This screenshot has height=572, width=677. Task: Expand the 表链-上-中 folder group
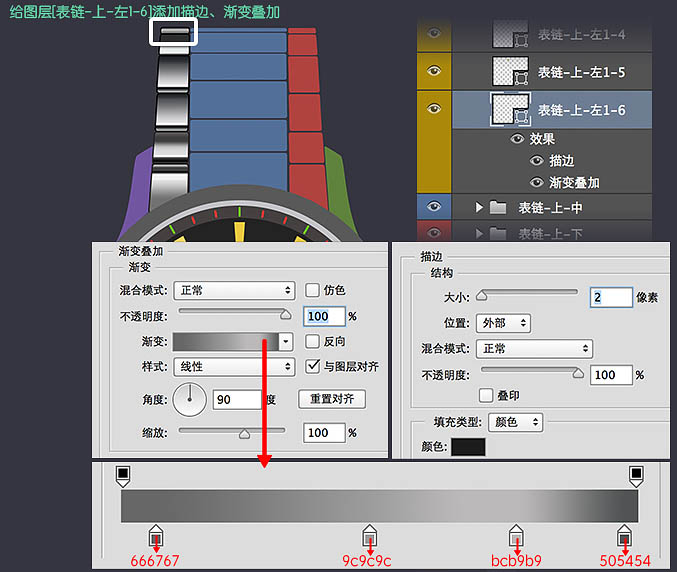click(x=479, y=207)
